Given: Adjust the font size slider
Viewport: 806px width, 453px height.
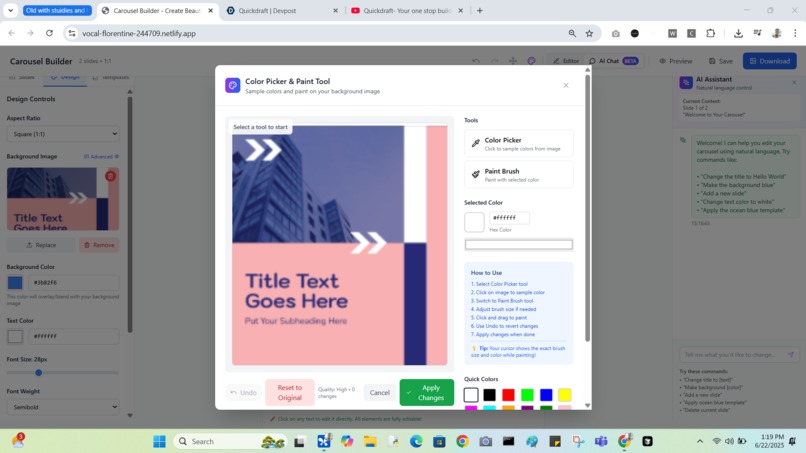Looking at the screenshot, I should point(39,373).
